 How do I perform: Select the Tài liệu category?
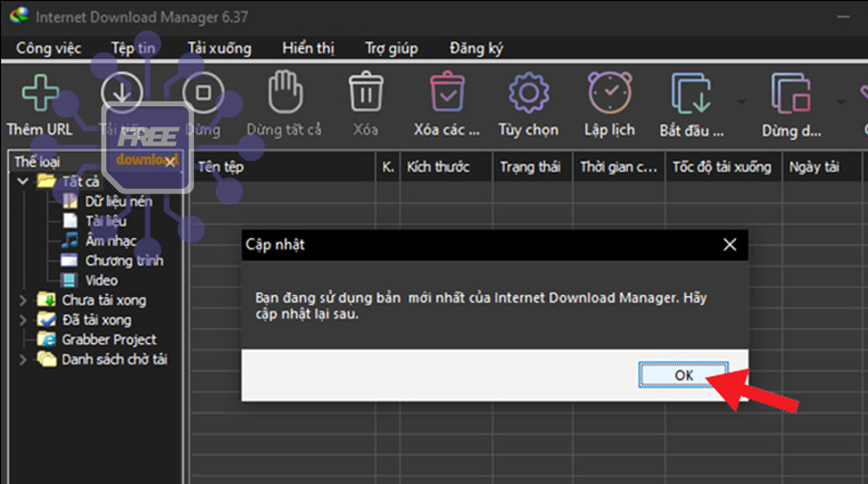tap(95, 221)
